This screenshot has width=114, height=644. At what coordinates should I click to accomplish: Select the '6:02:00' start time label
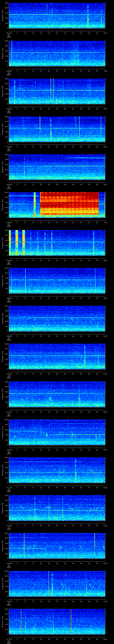point(9,71)
